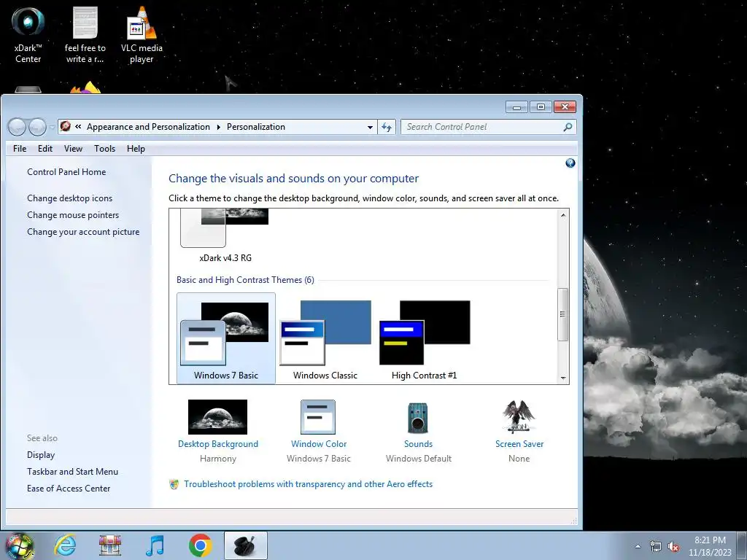The height and width of the screenshot is (560, 747).
Task: Go back with the Back arrow button
Action: click(18, 127)
